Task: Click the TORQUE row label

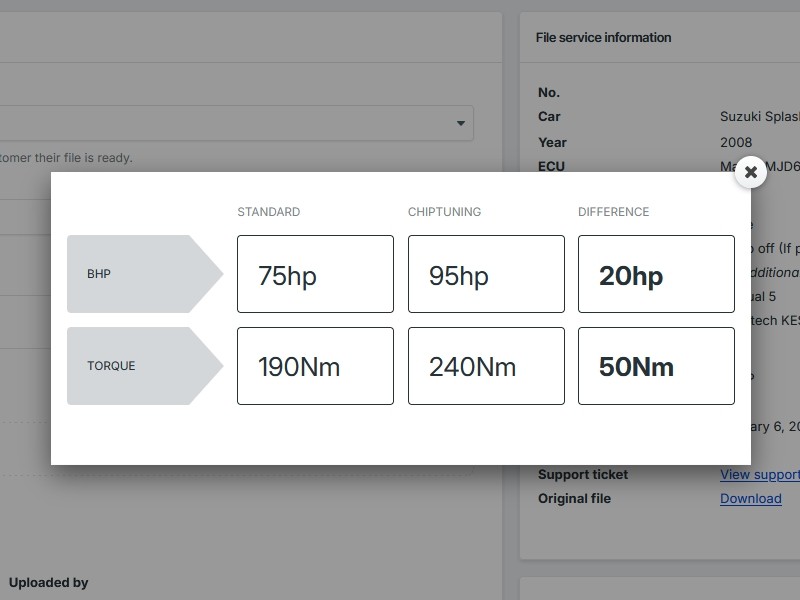Action: pyautogui.click(x=145, y=366)
